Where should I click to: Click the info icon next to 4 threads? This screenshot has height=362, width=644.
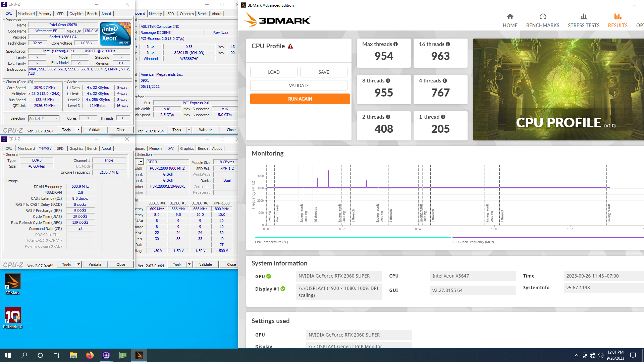[445, 81]
